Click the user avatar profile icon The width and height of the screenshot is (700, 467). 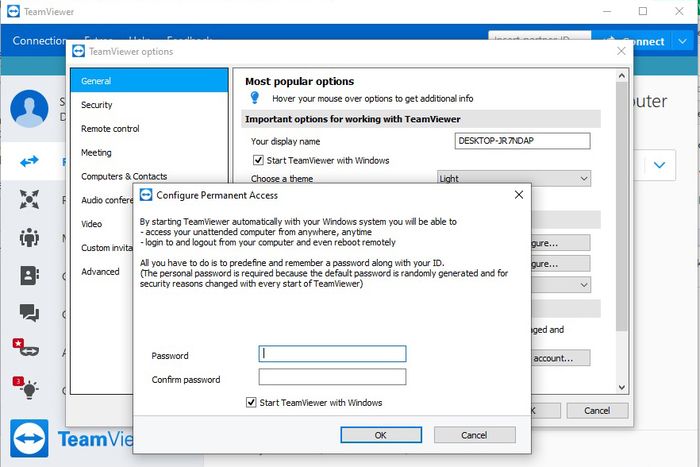(x=29, y=108)
